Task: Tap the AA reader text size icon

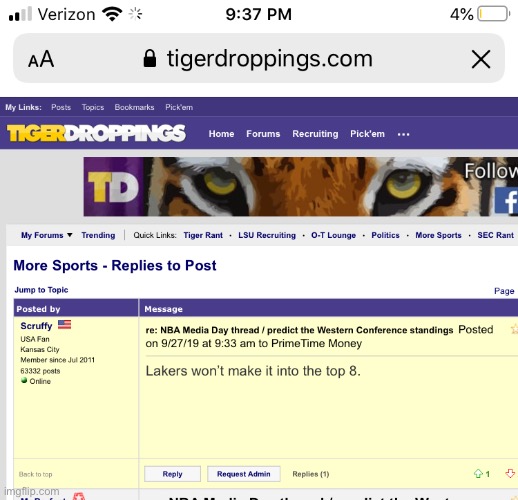Action: (x=41, y=59)
